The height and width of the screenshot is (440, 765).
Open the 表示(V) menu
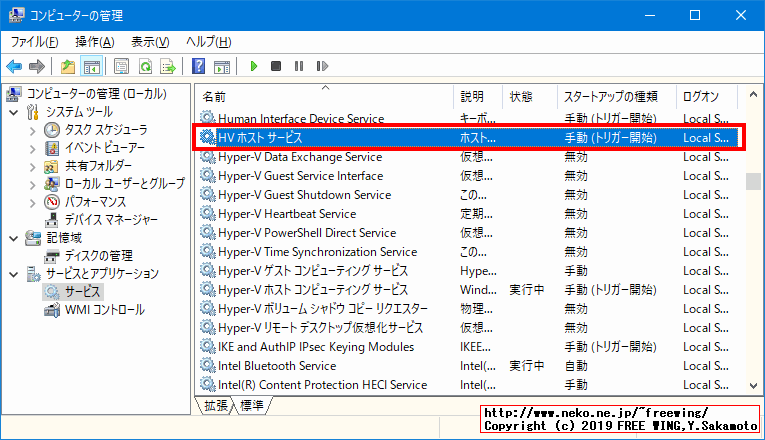pyautogui.click(x=150, y=42)
